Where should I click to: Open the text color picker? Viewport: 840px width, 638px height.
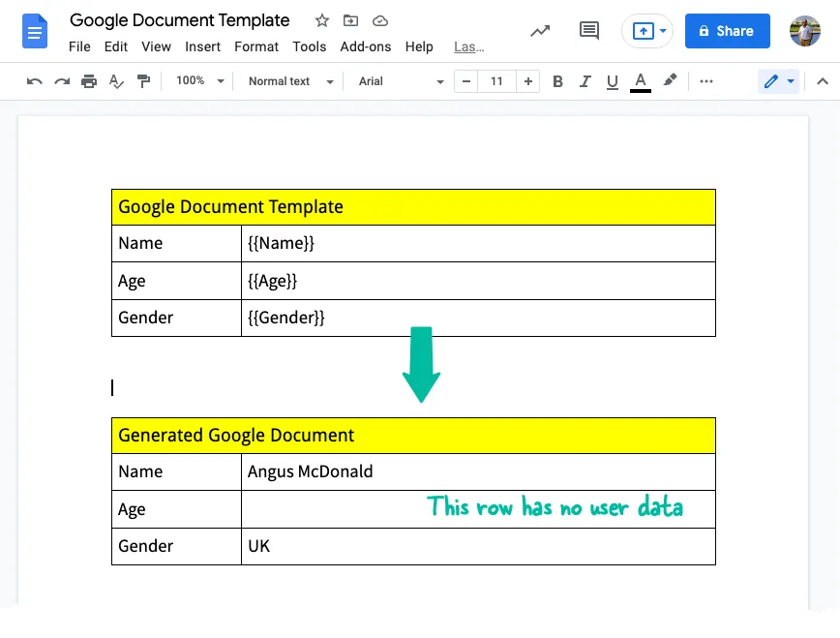tap(640, 81)
